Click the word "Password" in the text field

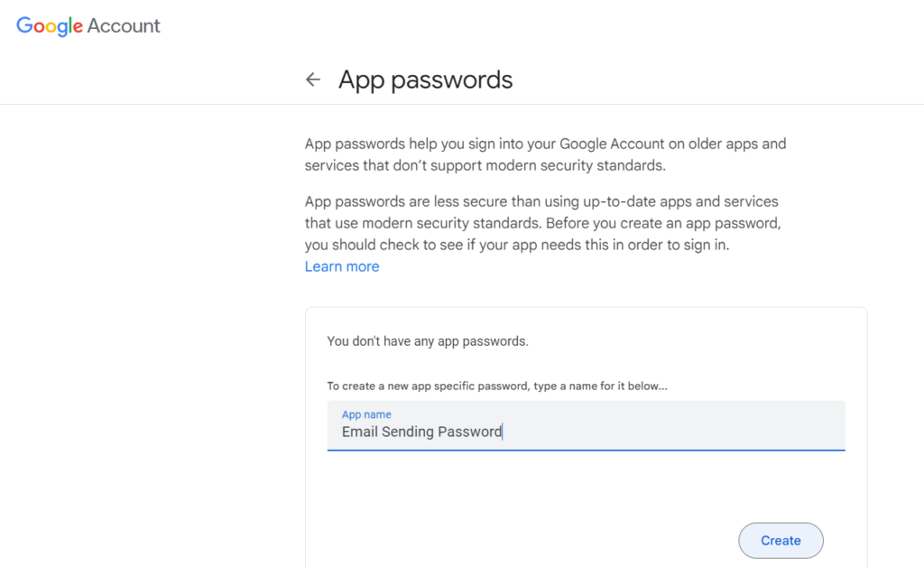tap(469, 432)
